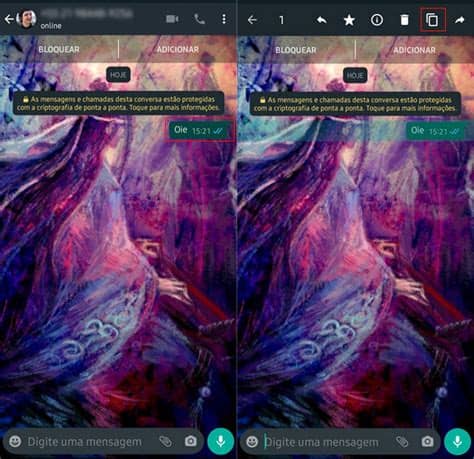Tap the attachment paperclip in left chat
Image resolution: width=474 pixels, height=459 pixels.
click(x=166, y=442)
